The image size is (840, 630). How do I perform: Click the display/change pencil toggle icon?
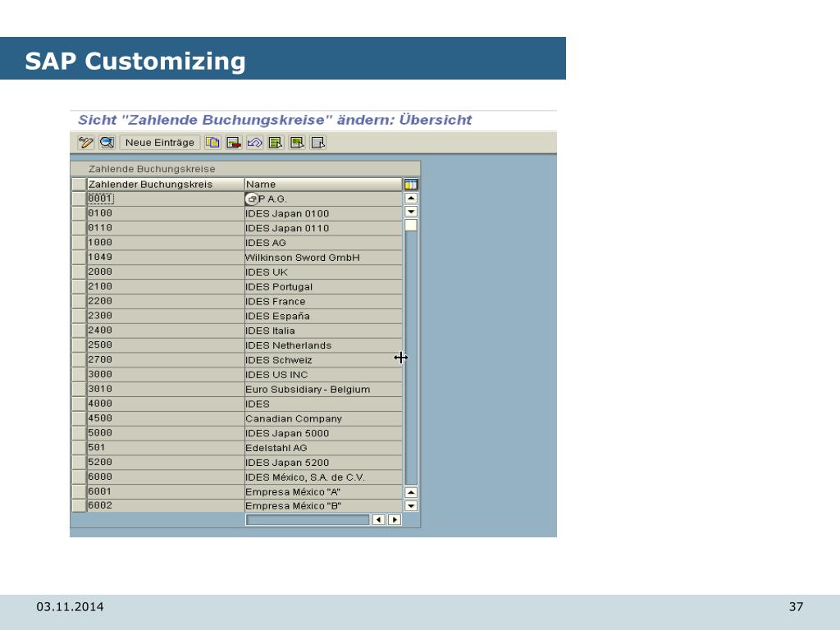pyautogui.click(x=85, y=143)
